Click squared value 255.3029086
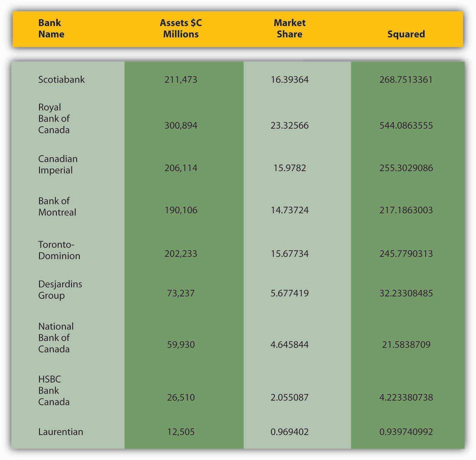Screen dimensions: 476x460 (x=406, y=168)
